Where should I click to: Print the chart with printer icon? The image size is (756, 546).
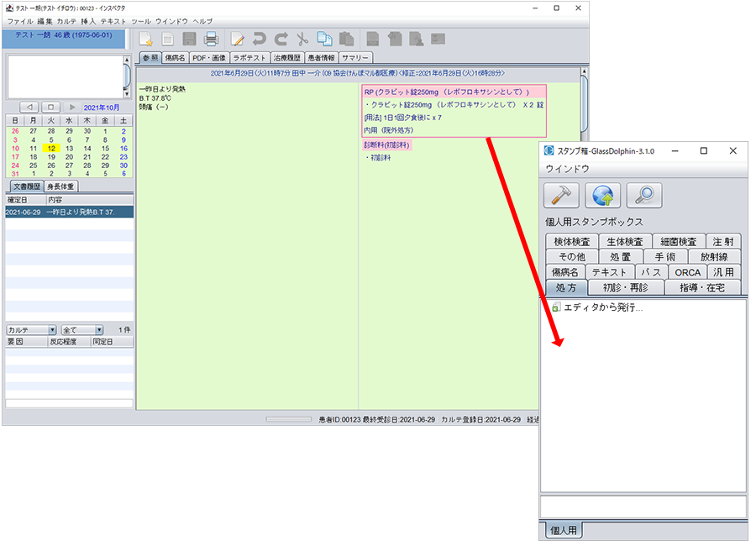click(x=211, y=39)
